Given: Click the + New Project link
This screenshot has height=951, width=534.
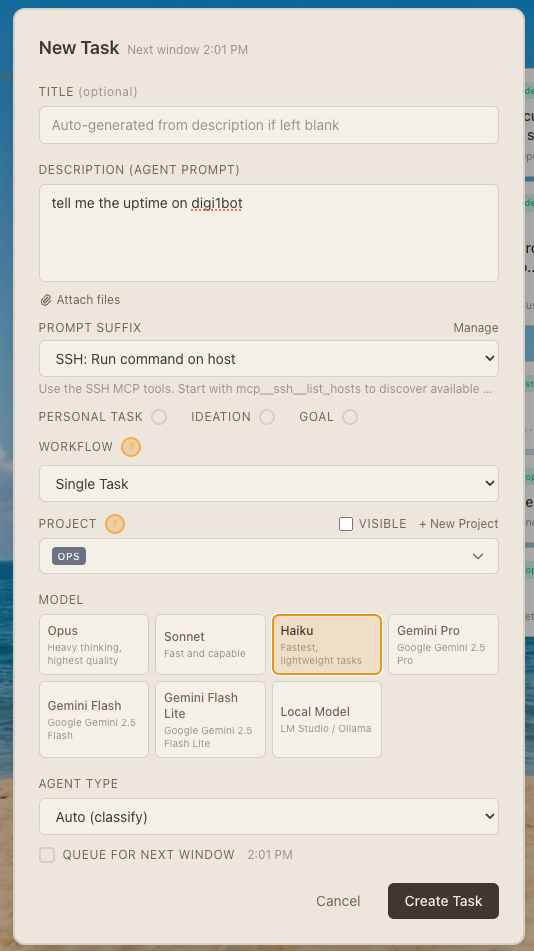Looking at the screenshot, I should pos(459,523).
